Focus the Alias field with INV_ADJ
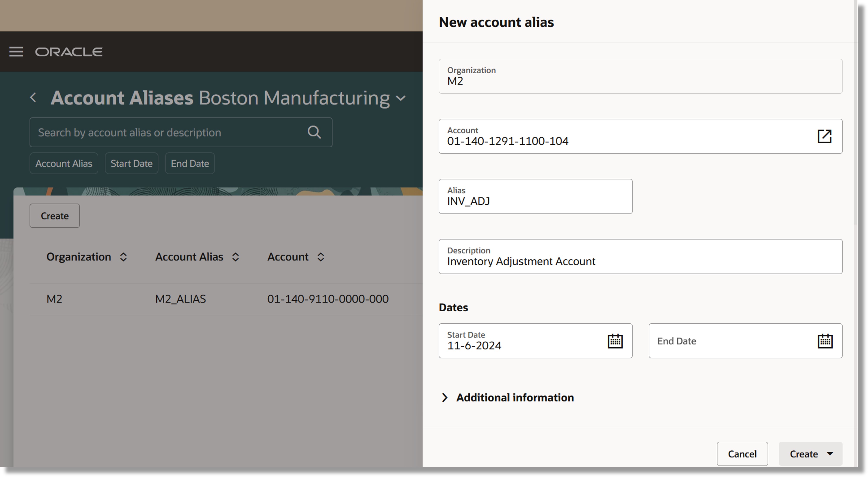Screen dimensions: 868x477 pos(535,201)
